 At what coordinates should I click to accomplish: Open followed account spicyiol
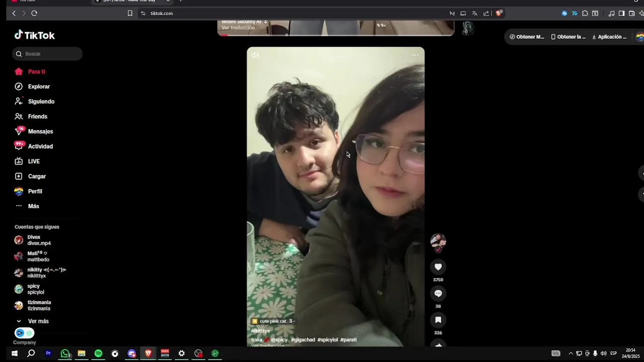(x=29, y=289)
